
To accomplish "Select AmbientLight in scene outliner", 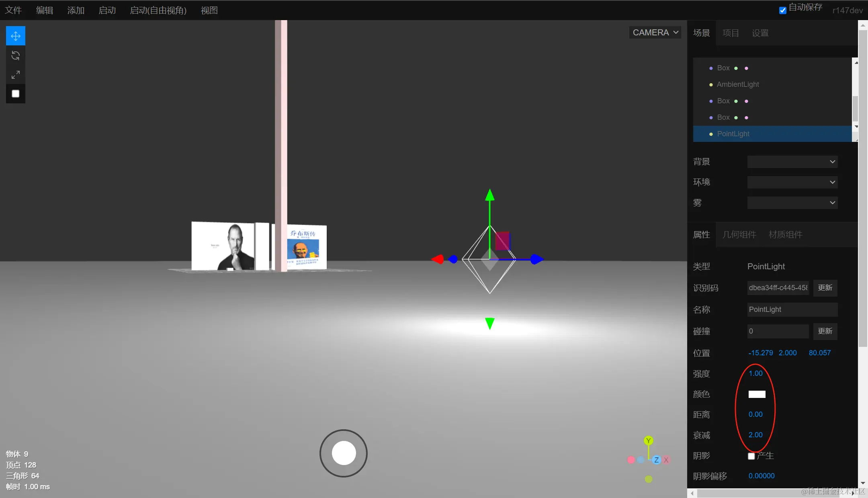I will (x=738, y=84).
